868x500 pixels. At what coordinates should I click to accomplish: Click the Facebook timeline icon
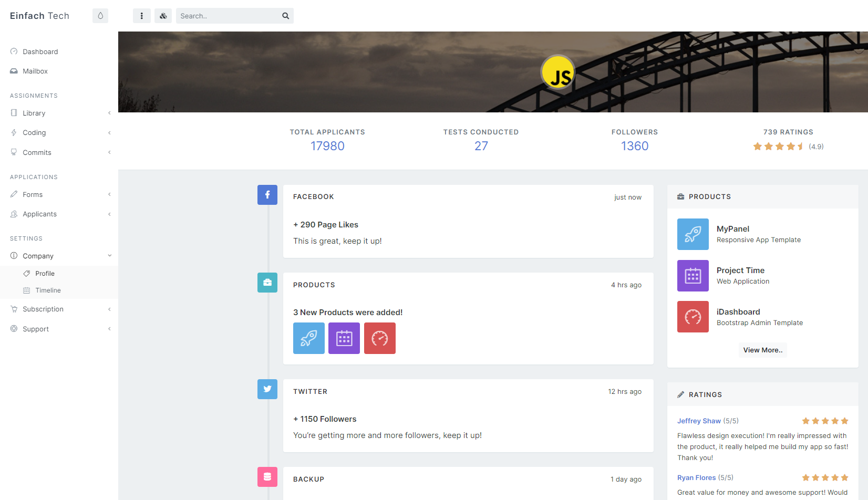coord(267,195)
